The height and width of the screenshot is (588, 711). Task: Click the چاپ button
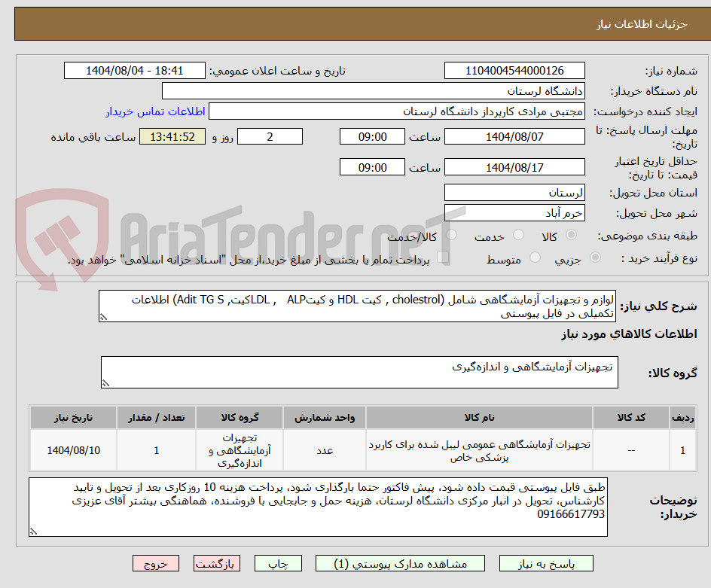click(x=278, y=563)
